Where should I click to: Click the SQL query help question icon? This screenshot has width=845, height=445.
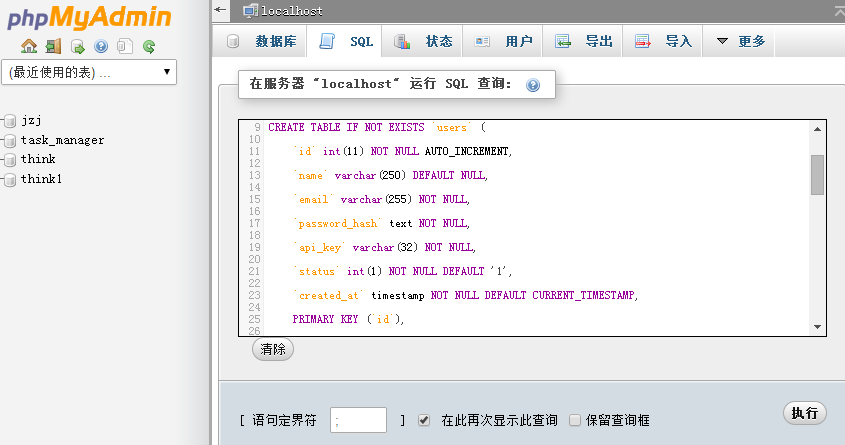(533, 85)
